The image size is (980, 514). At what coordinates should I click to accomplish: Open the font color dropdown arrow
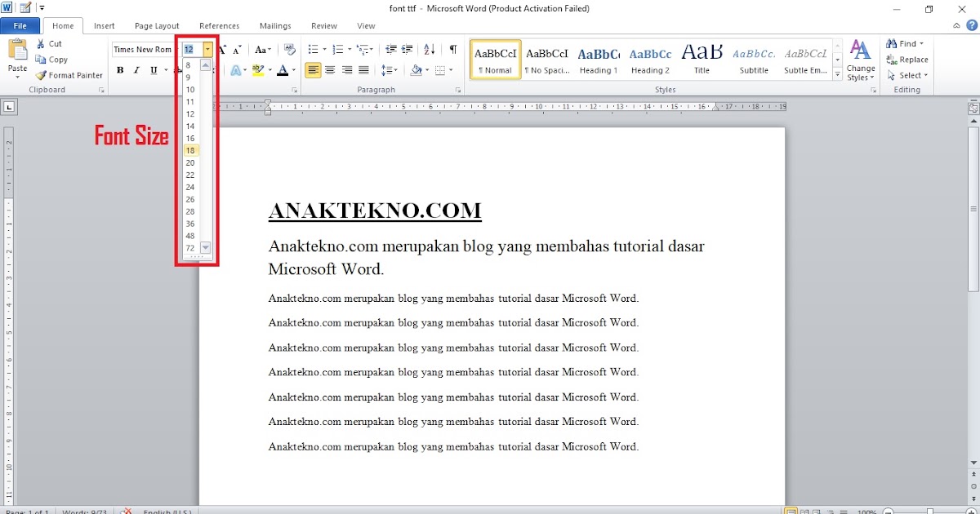pos(294,70)
